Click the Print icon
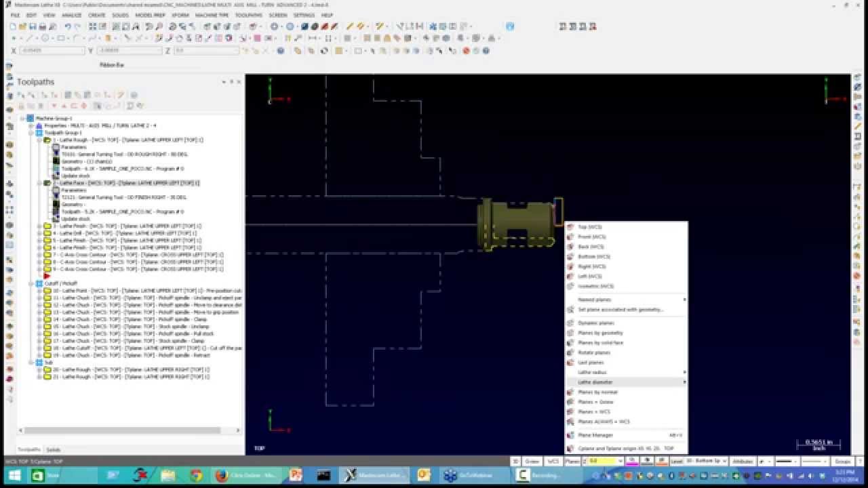Viewport: 868px width, 488px height. coord(43,26)
